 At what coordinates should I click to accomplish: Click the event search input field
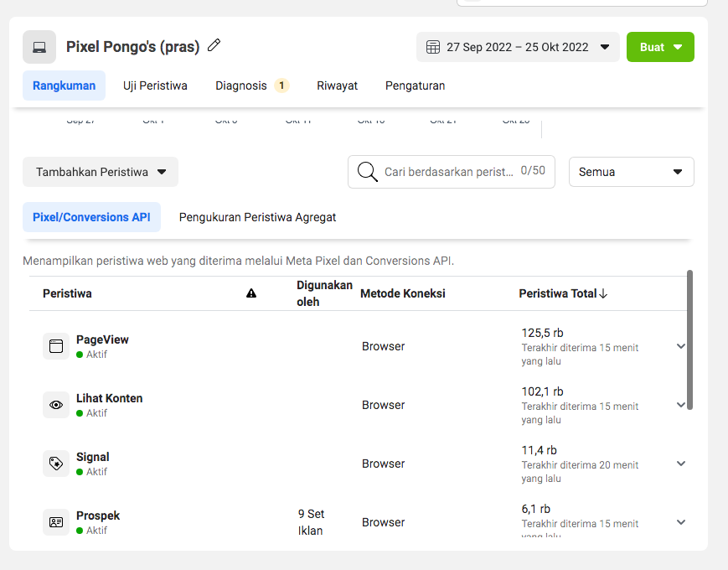(x=448, y=172)
